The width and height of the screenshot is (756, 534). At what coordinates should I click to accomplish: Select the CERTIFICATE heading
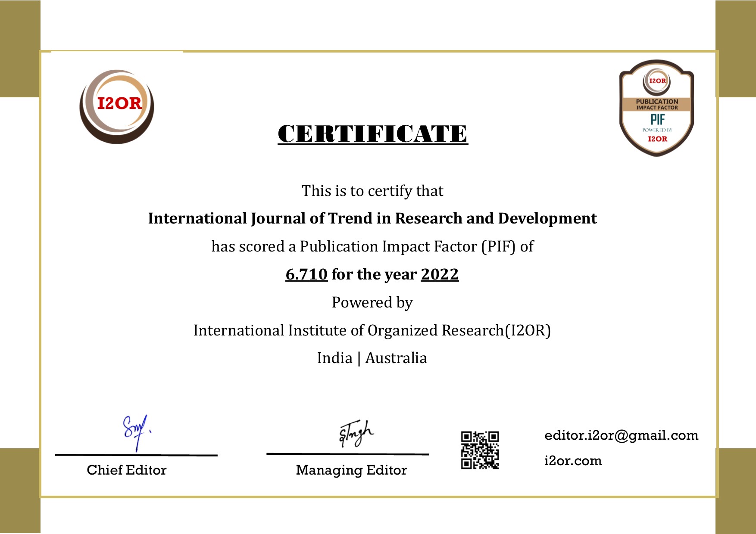[x=373, y=133]
